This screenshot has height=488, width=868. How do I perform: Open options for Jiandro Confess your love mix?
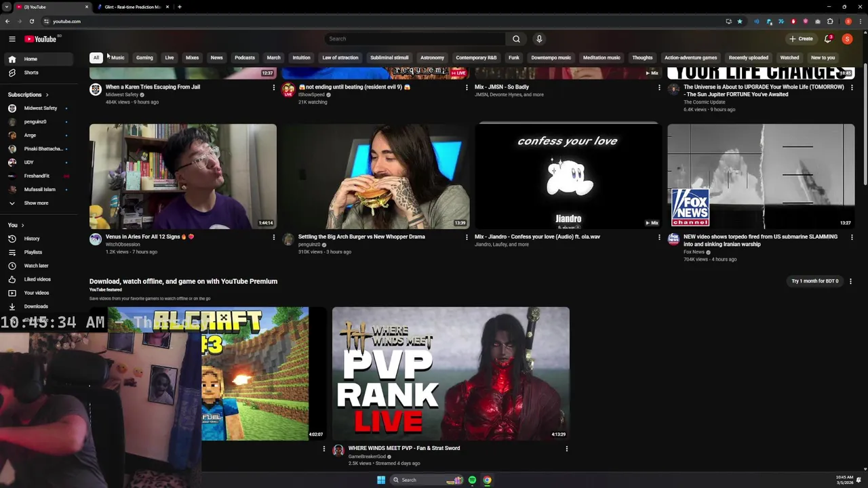click(659, 237)
